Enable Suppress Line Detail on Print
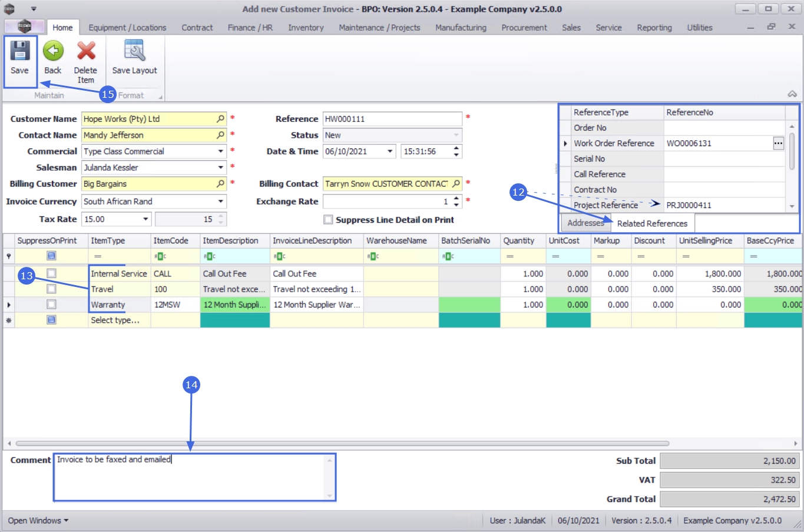 [328, 220]
